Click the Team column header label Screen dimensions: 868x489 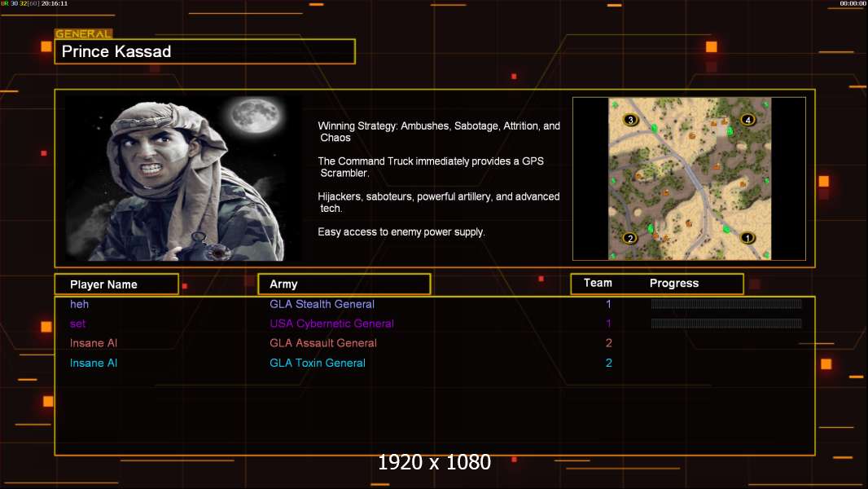click(598, 283)
